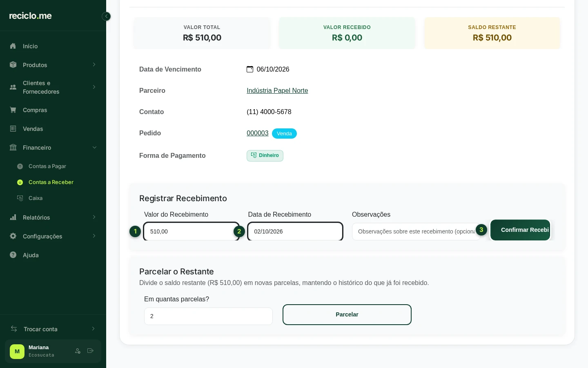588x368 pixels.
Task: Click the Trocar conta swap icon
Action: pos(14,329)
